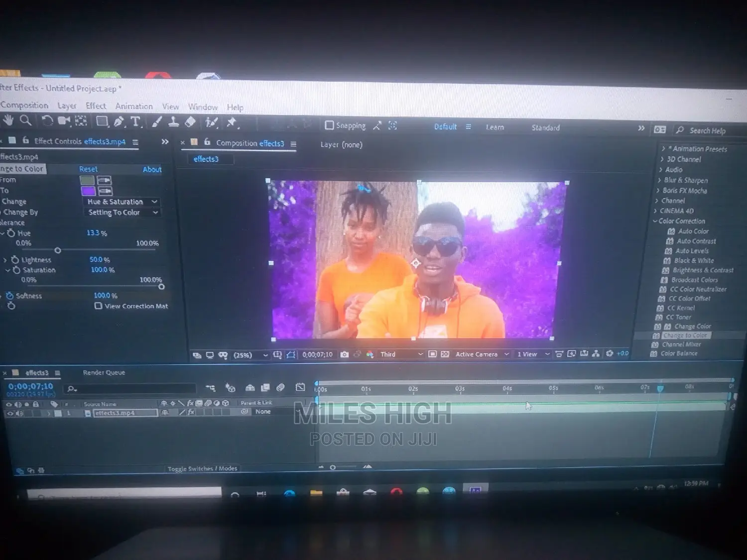Select the Pan Behind anchor tool

[x=81, y=120]
